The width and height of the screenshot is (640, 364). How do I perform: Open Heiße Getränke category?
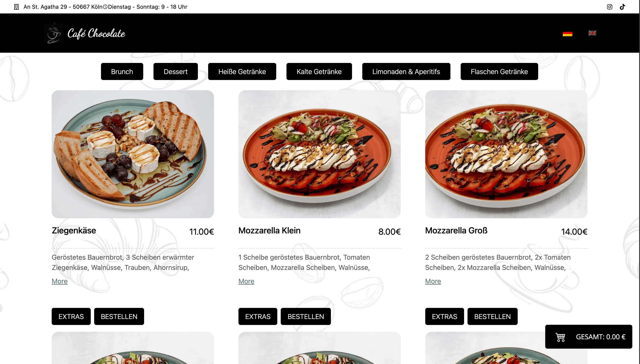pos(242,71)
